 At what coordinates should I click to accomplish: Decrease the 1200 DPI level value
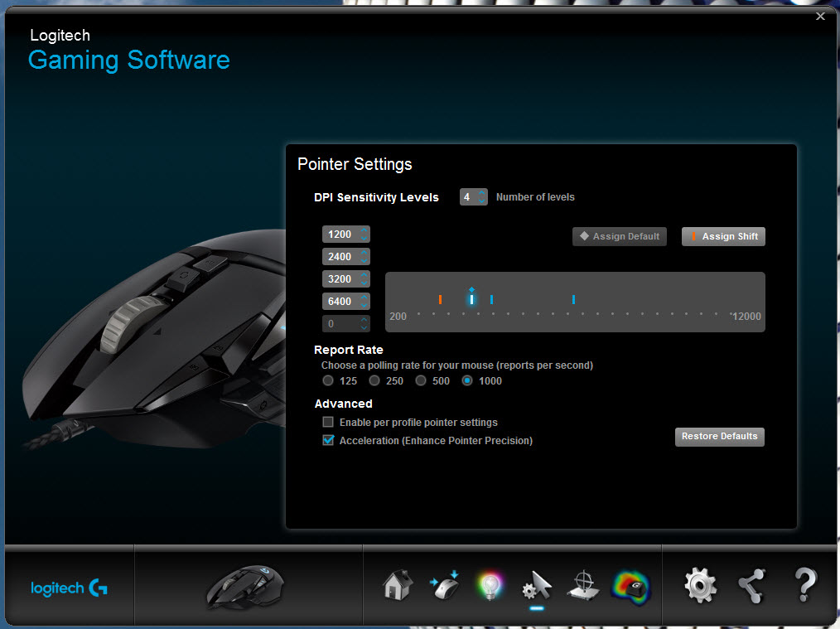point(364,239)
